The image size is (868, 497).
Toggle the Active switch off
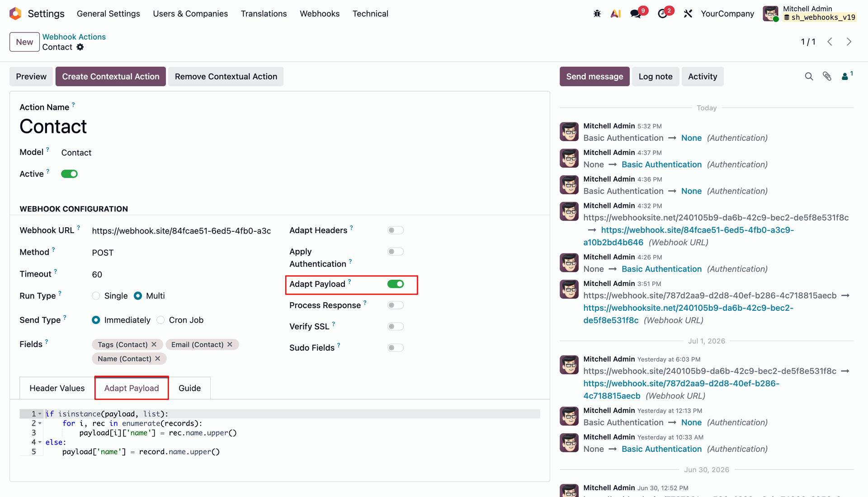click(69, 174)
